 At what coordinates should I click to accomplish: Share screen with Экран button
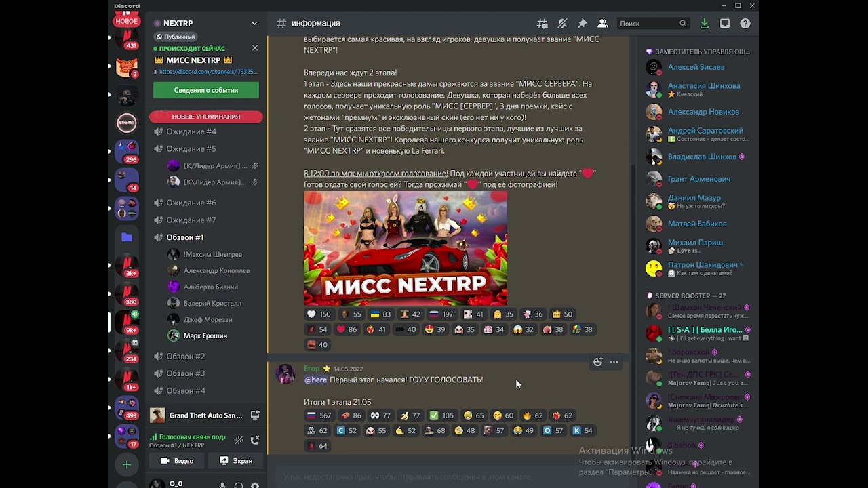pos(235,461)
